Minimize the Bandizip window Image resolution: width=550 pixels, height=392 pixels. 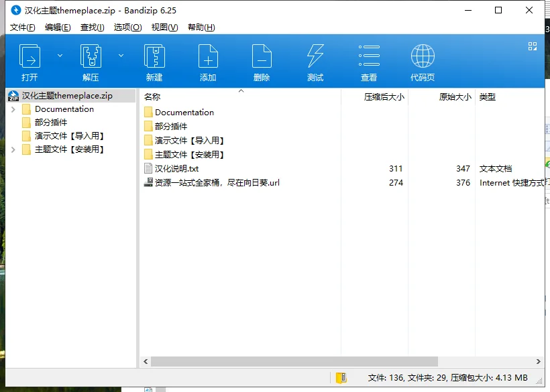[468, 10]
